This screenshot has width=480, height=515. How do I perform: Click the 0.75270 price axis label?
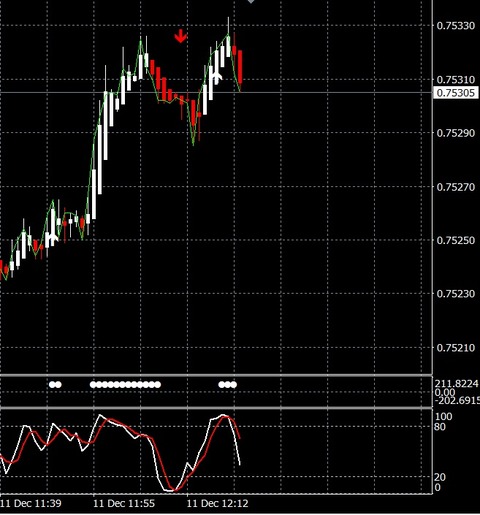click(x=456, y=187)
